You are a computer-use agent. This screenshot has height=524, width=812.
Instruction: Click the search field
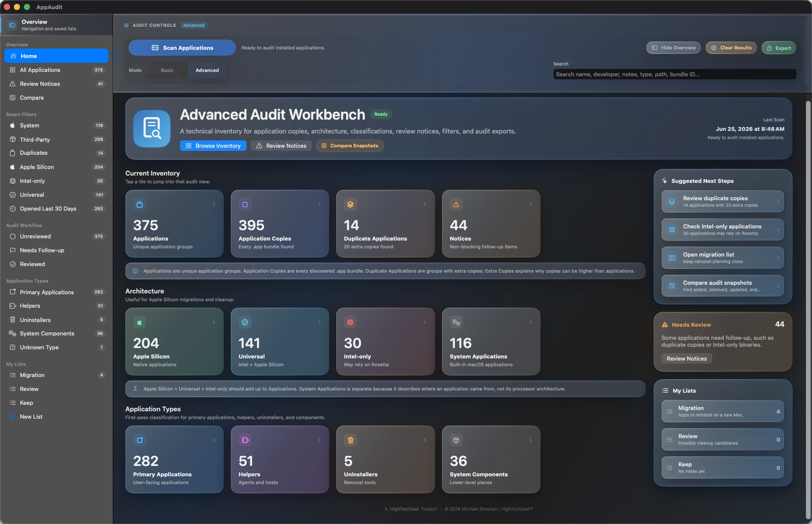coord(674,74)
